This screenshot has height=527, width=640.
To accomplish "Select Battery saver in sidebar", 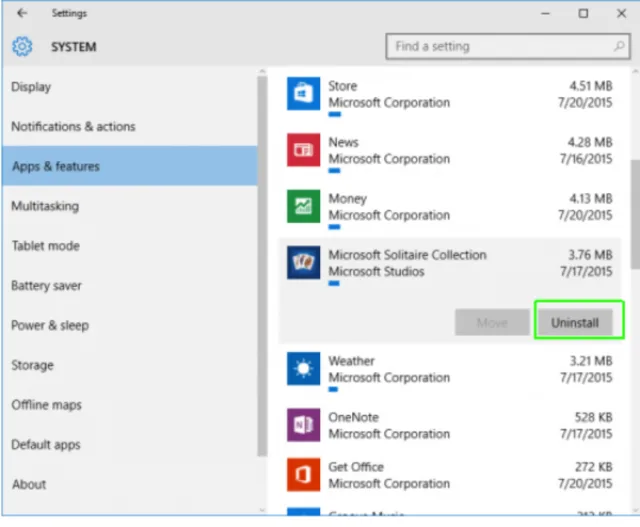I will (46, 286).
